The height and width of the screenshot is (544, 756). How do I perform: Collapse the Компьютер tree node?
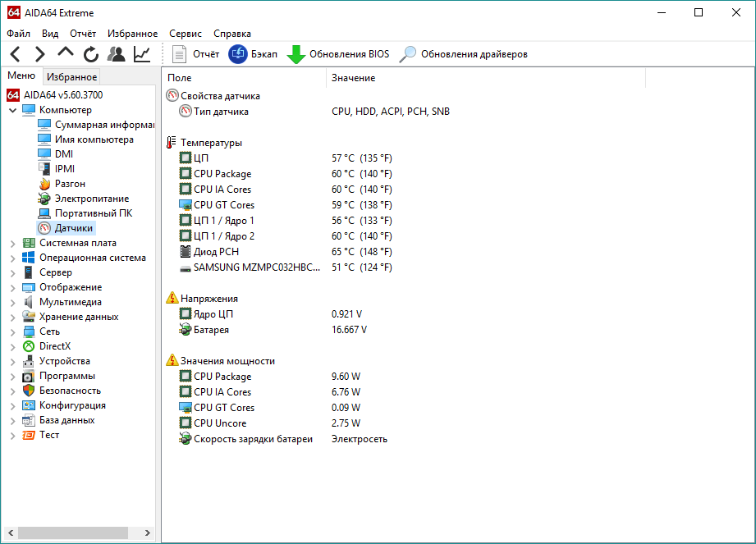click(12, 110)
